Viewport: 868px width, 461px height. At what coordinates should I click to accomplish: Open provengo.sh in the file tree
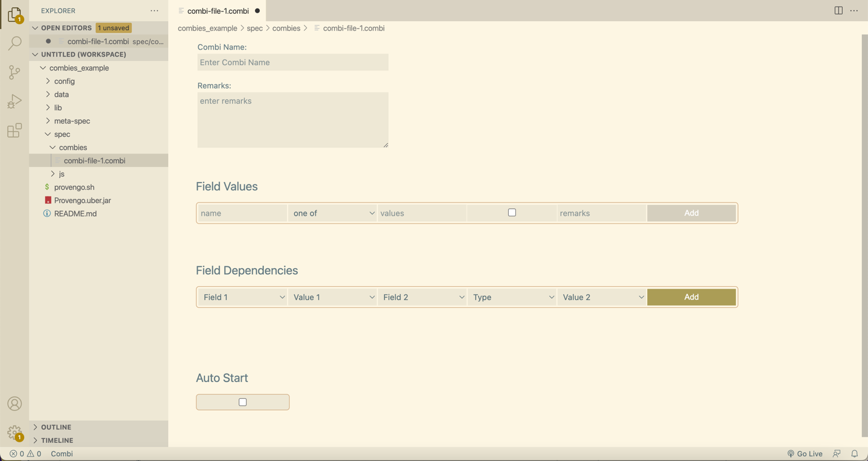(99, 187)
